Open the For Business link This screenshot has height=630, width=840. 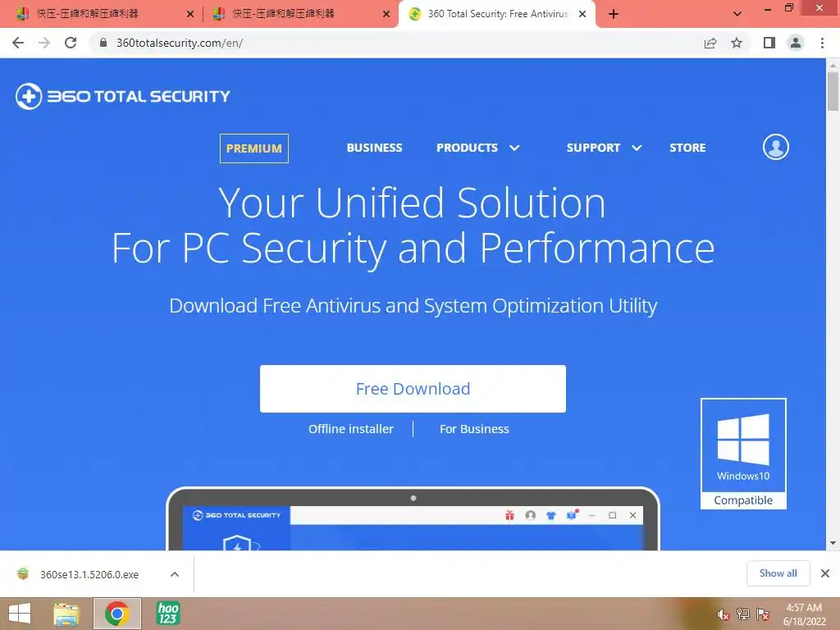(x=474, y=429)
